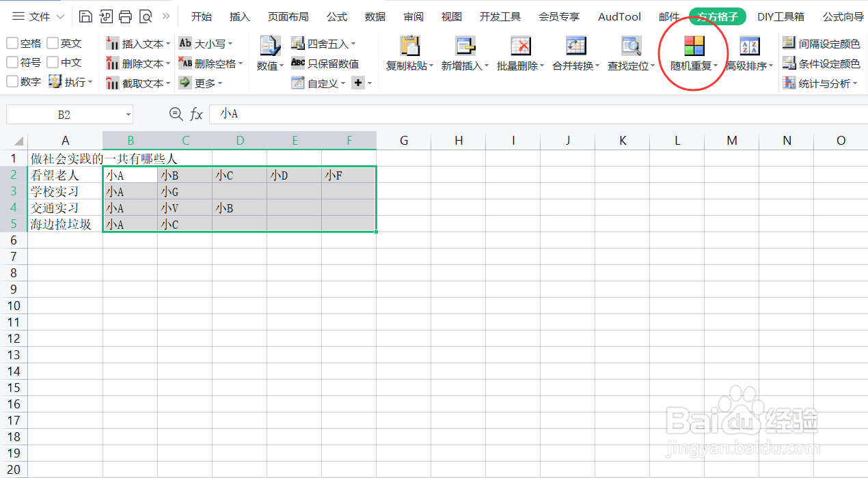Click the zoom magnifier icon near formula bar

tap(176, 114)
